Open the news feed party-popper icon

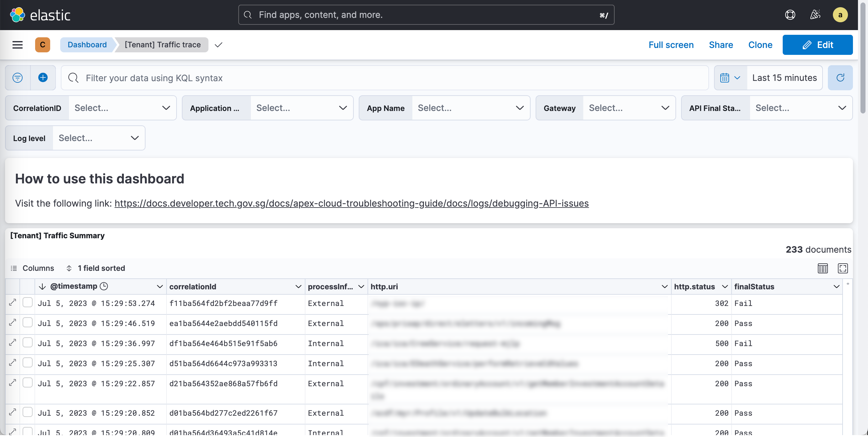pyautogui.click(x=815, y=14)
